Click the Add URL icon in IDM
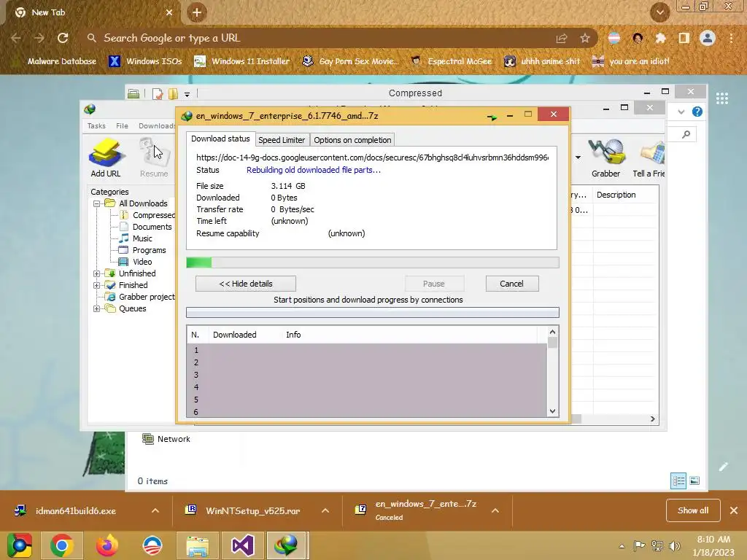Image resolution: width=747 pixels, height=560 pixels. pyautogui.click(x=105, y=157)
